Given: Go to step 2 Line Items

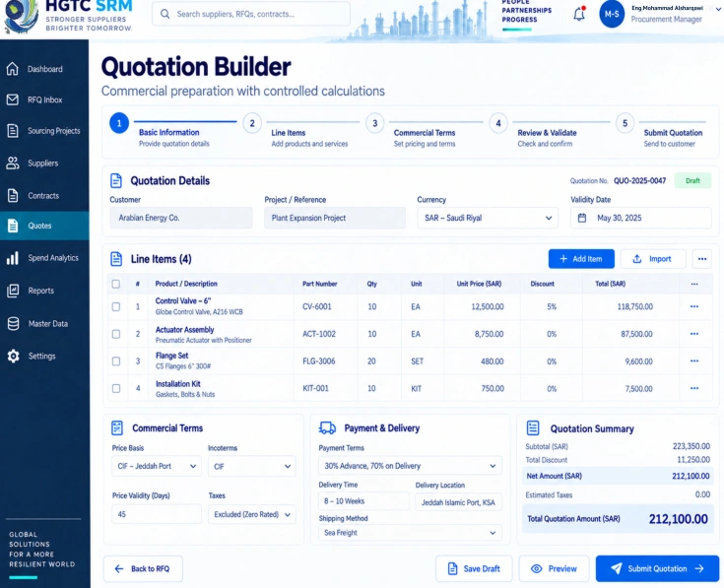Looking at the screenshot, I should pyautogui.click(x=252, y=123).
